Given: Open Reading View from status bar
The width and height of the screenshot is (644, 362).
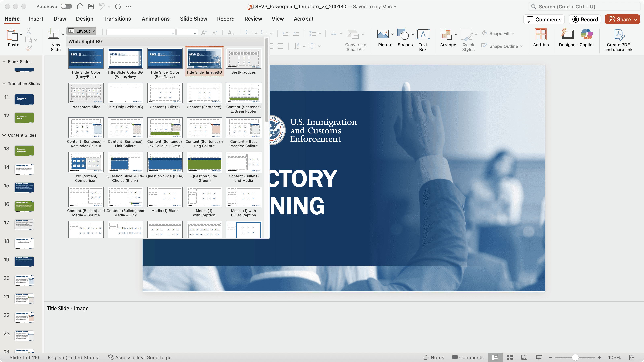Looking at the screenshot, I should click(524, 358).
